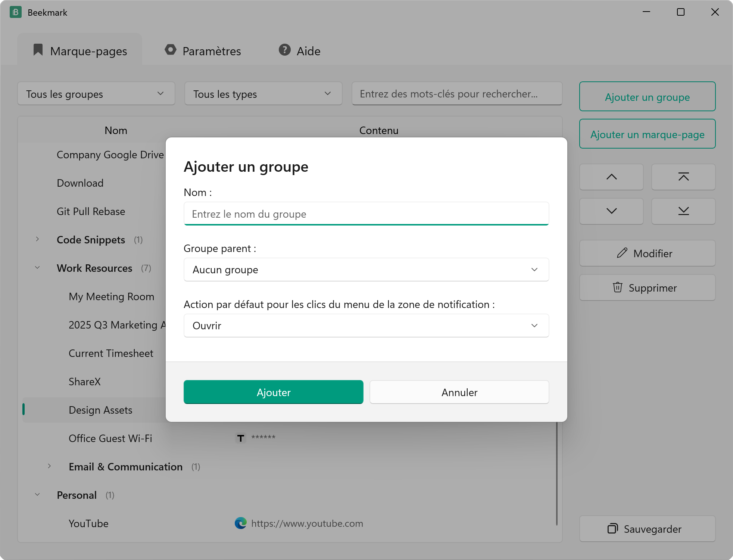Switch to the Paramètres tab
The width and height of the screenshot is (733, 560).
[203, 51]
